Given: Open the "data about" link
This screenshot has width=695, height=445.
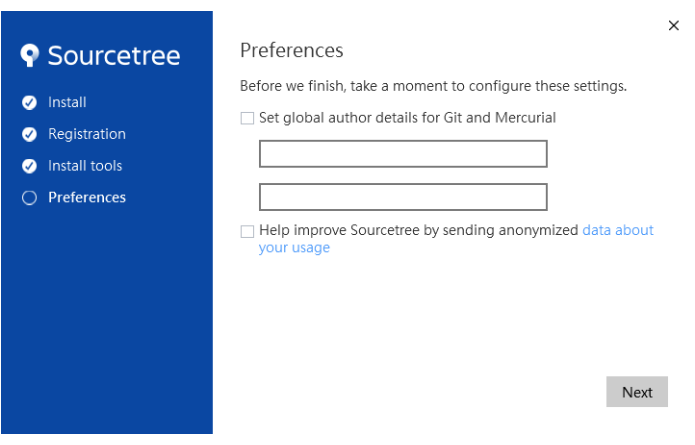Looking at the screenshot, I should pyautogui.click(x=618, y=230).
